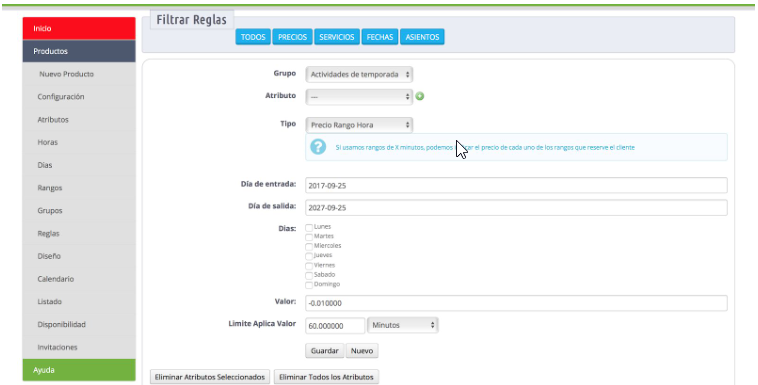Click the Día de salida date field
The width and height of the screenshot is (758, 385).
pos(516,207)
